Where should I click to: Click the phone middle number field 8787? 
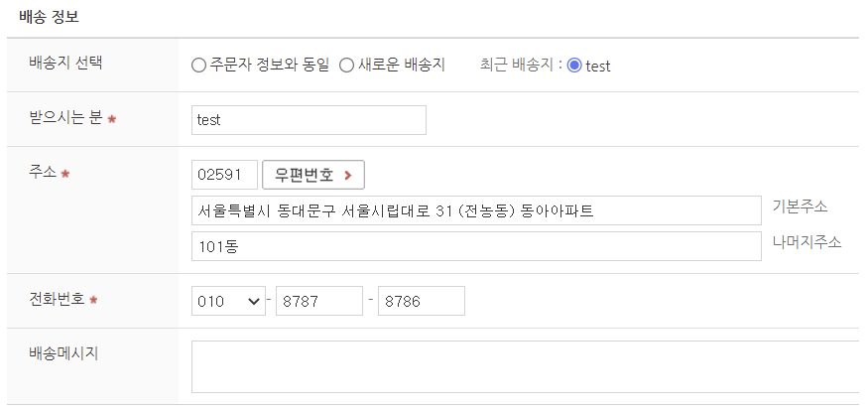(x=319, y=301)
